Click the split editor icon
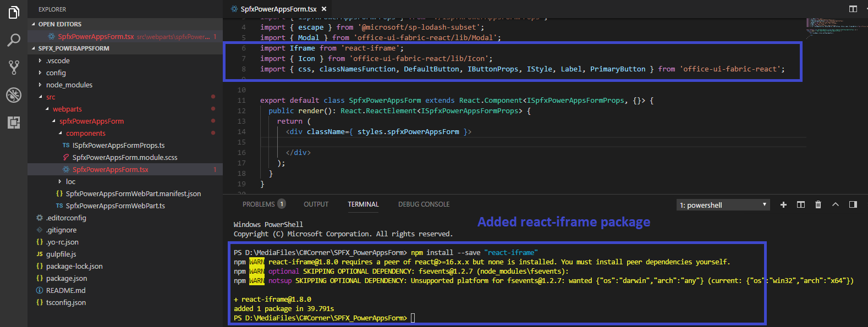The height and width of the screenshot is (327, 868). [853, 9]
